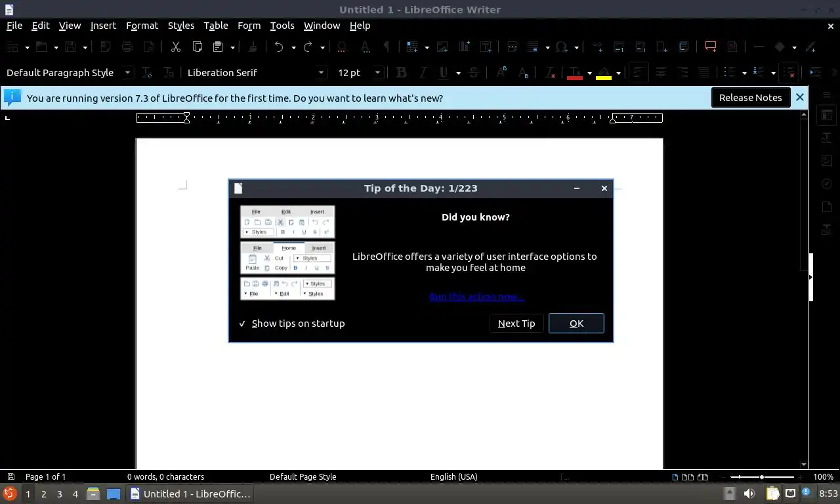Click the Insert Page Break icon
The image size is (840, 504).
(x=513, y=47)
